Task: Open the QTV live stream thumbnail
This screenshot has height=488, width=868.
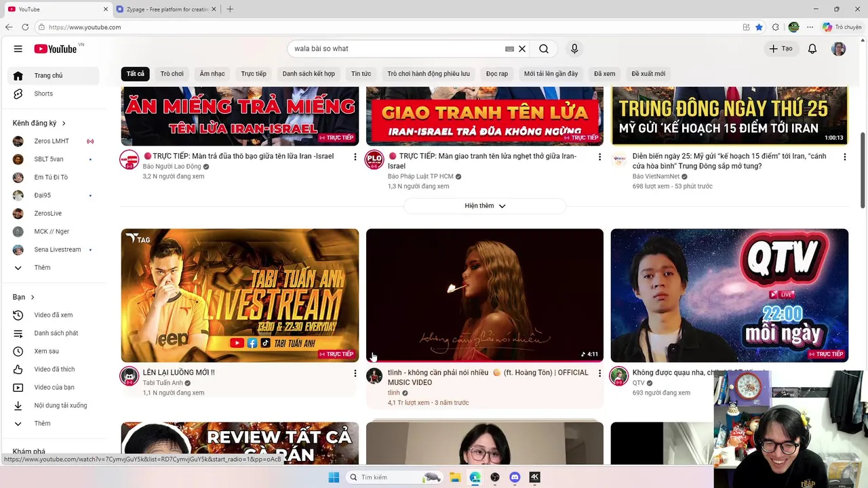Action: (729, 296)
